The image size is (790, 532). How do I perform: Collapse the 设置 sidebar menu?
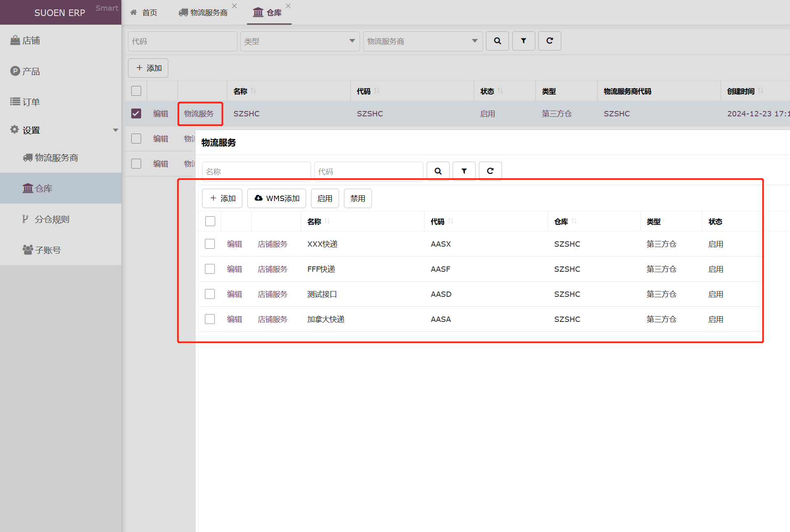[x=60, y=130]
